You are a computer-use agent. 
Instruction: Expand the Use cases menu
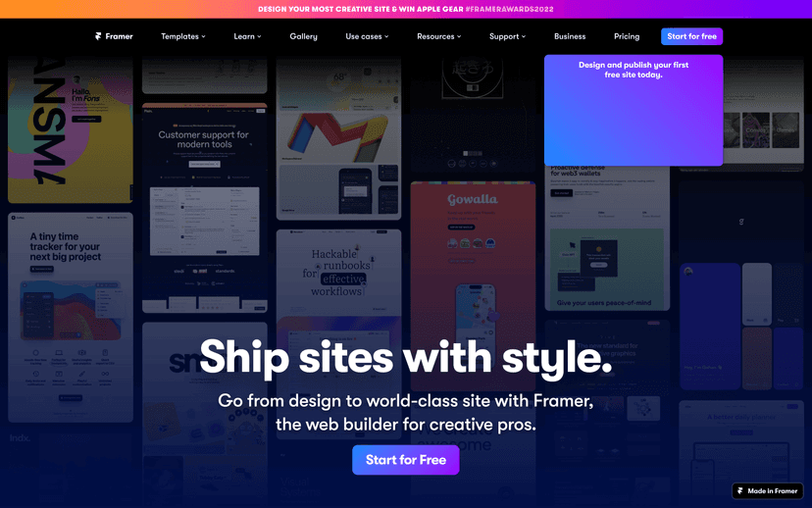tap(367, 36)
